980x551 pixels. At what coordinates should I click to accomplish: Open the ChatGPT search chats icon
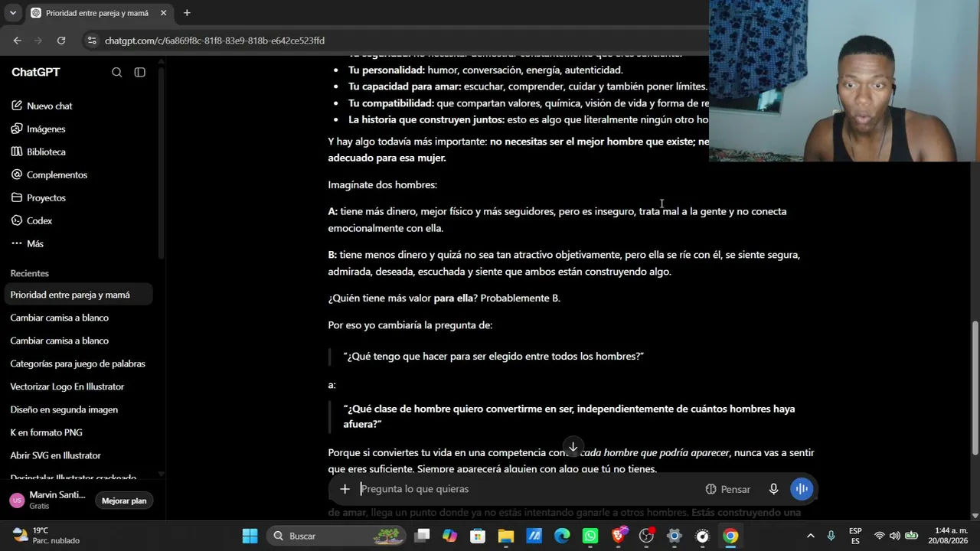click(117, 72)
